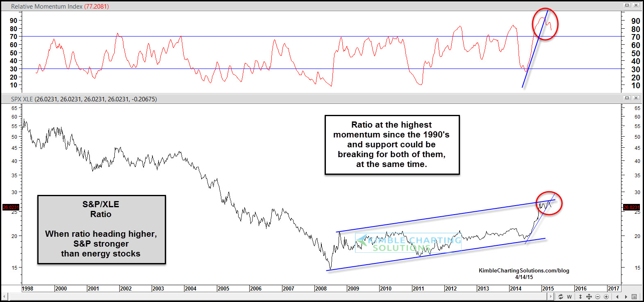Click the 2012 time axis label
The width and height of the screenshot is (644, 302).
click(x=451, y=288)
